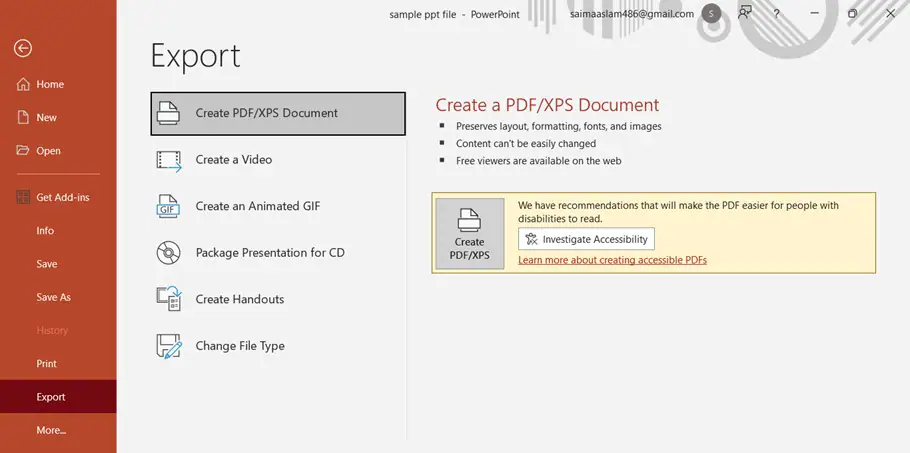Minimize the PowerPoint window
This screenshot has width=910, height=453.
(x=815, y=13)
